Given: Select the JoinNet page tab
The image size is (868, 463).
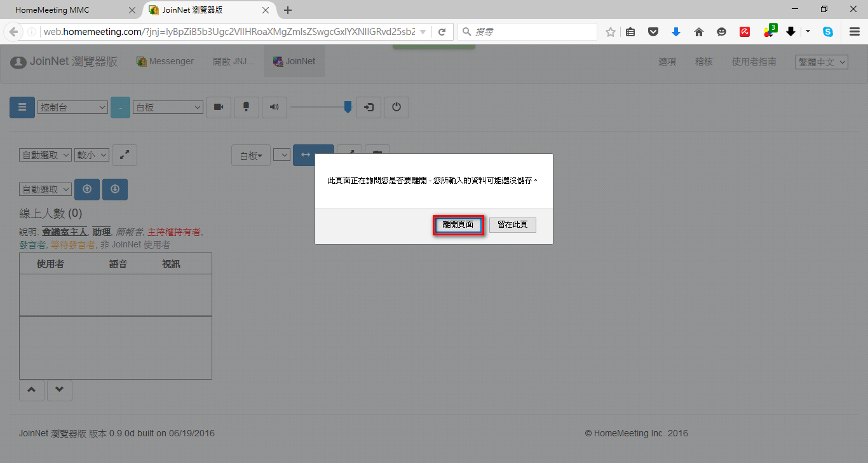Looking at the screenshot, I should click(x=294, y=61).
